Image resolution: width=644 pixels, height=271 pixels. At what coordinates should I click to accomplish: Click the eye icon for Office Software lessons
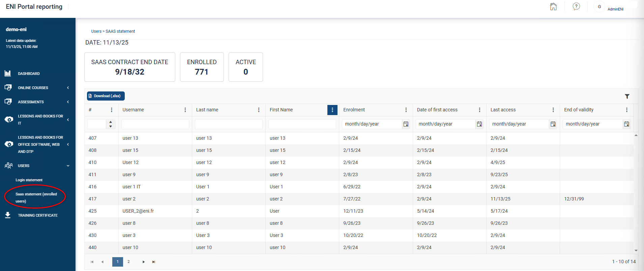pos(9,144)
